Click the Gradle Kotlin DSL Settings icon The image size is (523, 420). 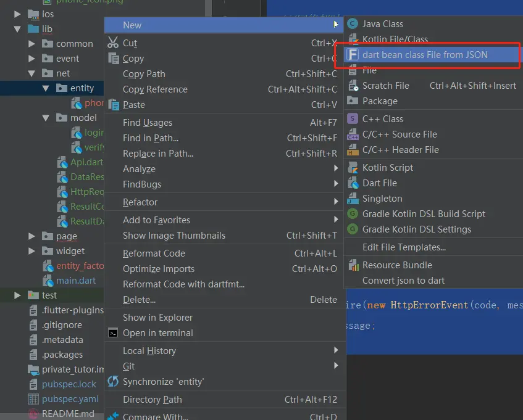pos(353,229)
